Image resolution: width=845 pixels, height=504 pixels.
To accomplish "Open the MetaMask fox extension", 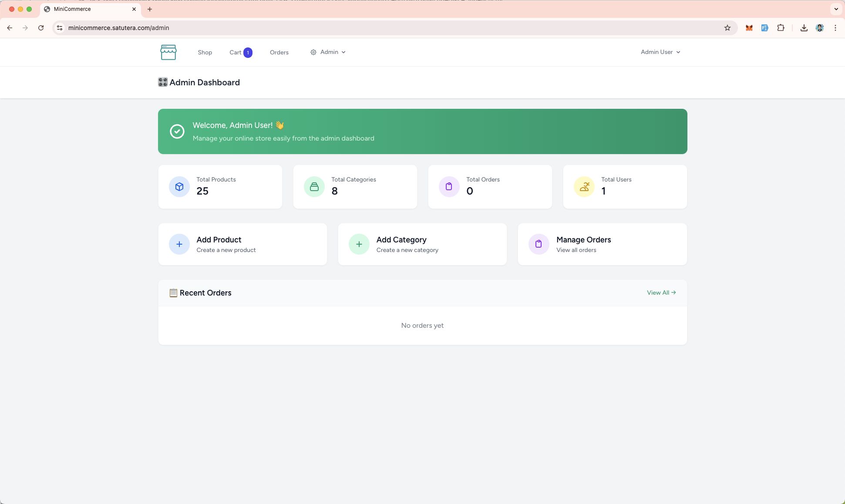I will tap(749, 28).
